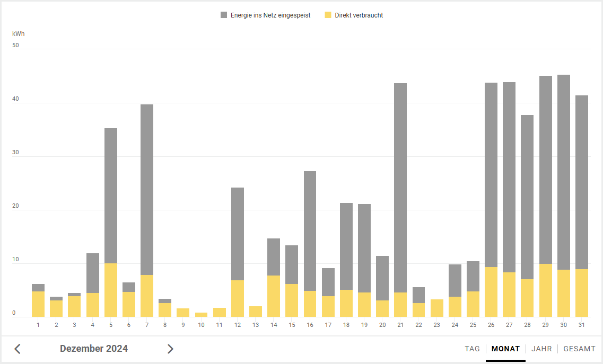Switch to the JAHR view tab

[x=541, y=349]
